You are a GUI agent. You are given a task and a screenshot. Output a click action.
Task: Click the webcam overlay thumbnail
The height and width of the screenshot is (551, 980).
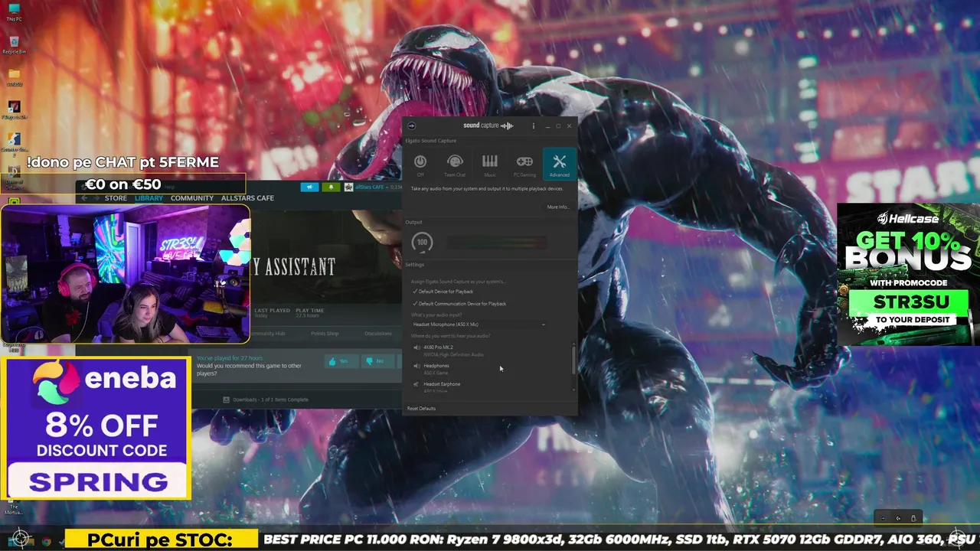tap(126, 274)
